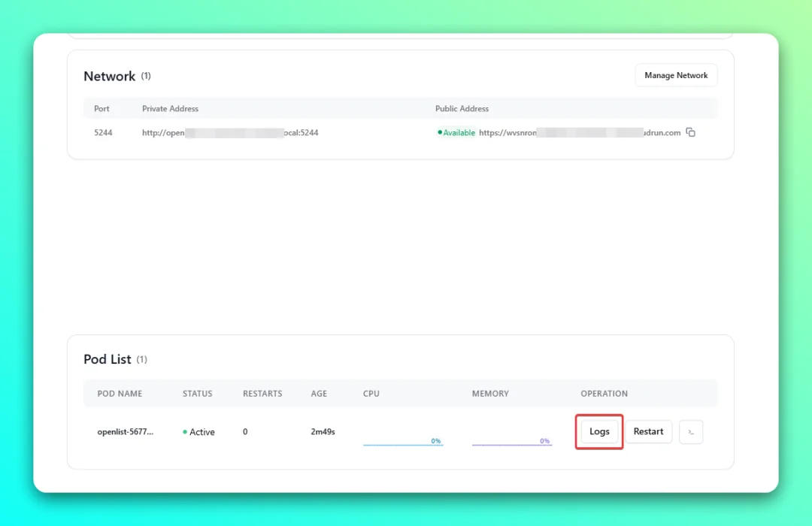Image resolution: width=812 pixels, height=526 pixels.
Task: Click the OPERATION column header
Action: click(x=604, y=394)
